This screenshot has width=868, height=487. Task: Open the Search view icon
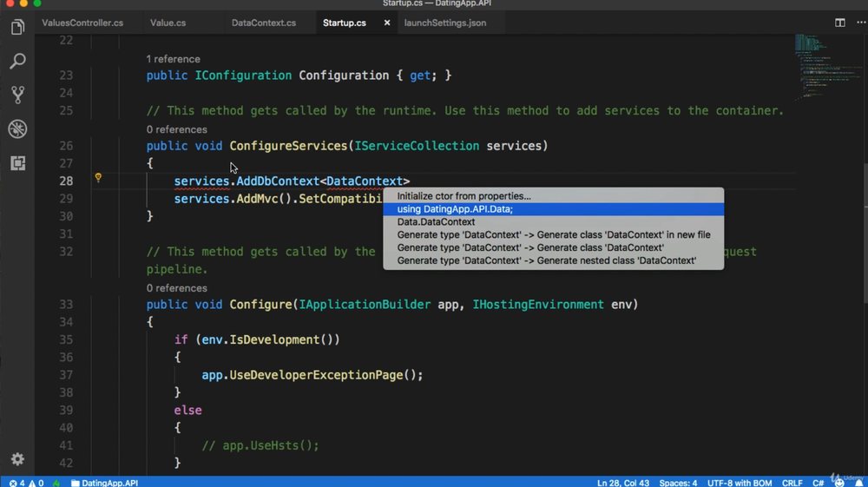[x=17, y=62]
